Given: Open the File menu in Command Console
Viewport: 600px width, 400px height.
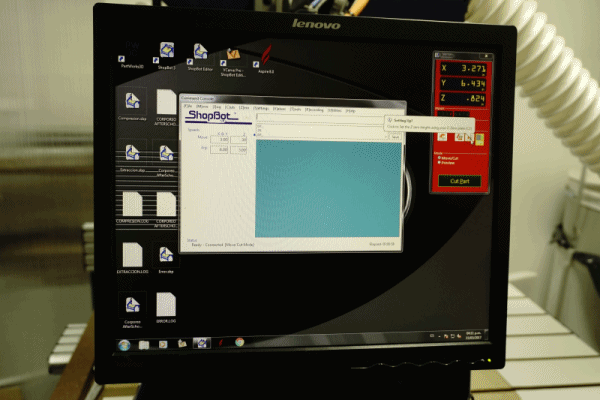Looking at the screenshot, I should click(187, 106).
